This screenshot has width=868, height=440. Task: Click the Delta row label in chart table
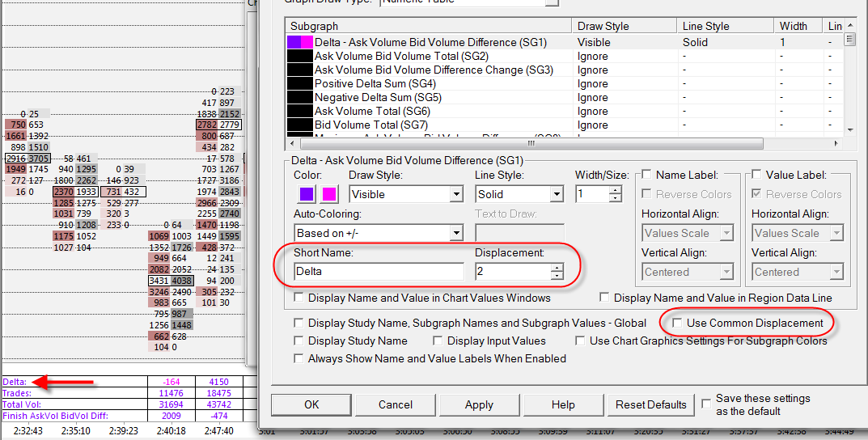(x=15, y=382)
